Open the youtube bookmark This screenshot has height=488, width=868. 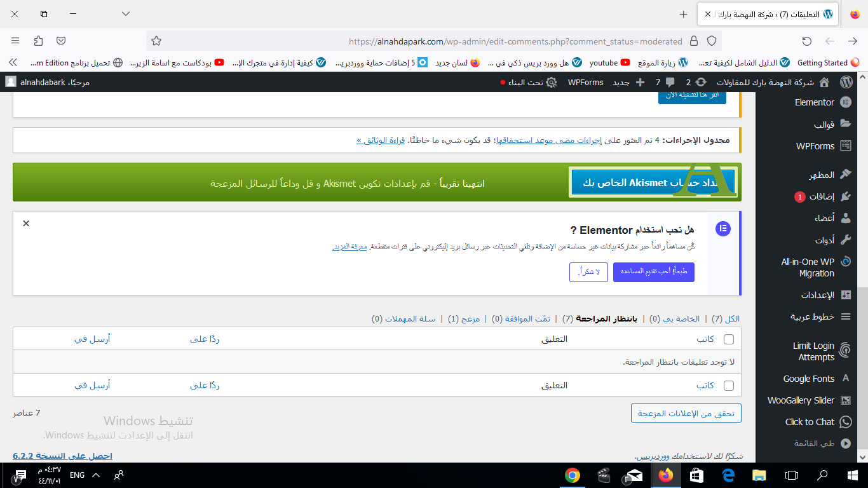coord(609,63)
